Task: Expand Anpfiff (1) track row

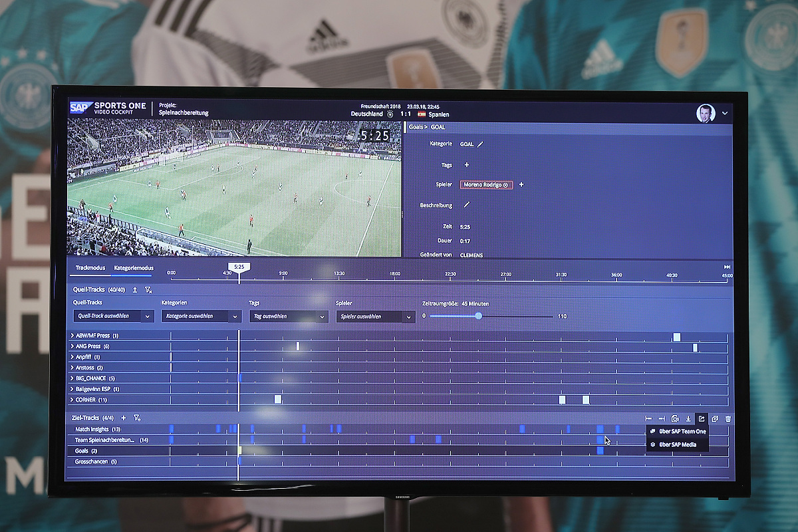Action: (72, 357)
